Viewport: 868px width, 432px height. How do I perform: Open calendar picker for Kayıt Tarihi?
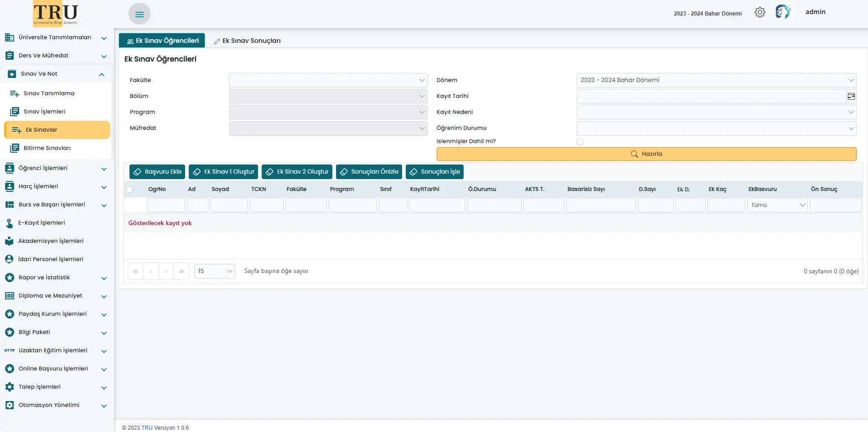pyautogui.click(x=851, y=96)
